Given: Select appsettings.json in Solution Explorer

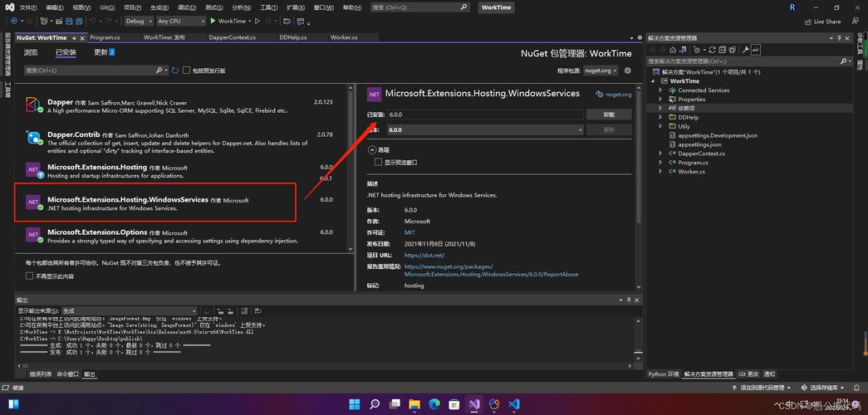Looking at the screenshot, I should click(x=699, y=144).
